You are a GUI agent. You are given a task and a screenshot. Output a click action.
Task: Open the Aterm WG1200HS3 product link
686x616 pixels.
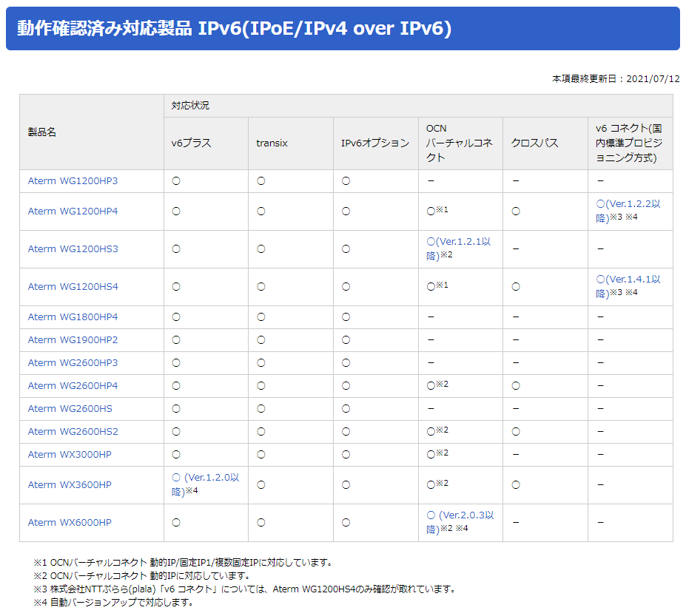coord(73,248)
